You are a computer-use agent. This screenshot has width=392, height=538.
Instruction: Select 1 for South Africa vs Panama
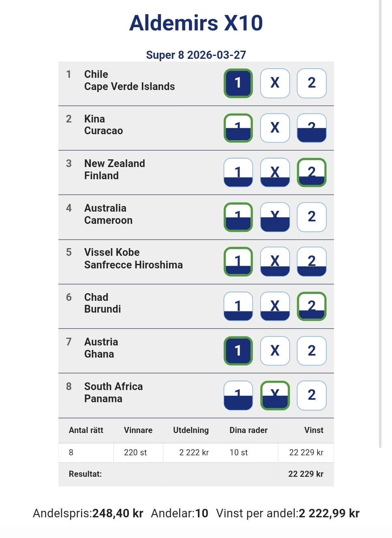238,395
